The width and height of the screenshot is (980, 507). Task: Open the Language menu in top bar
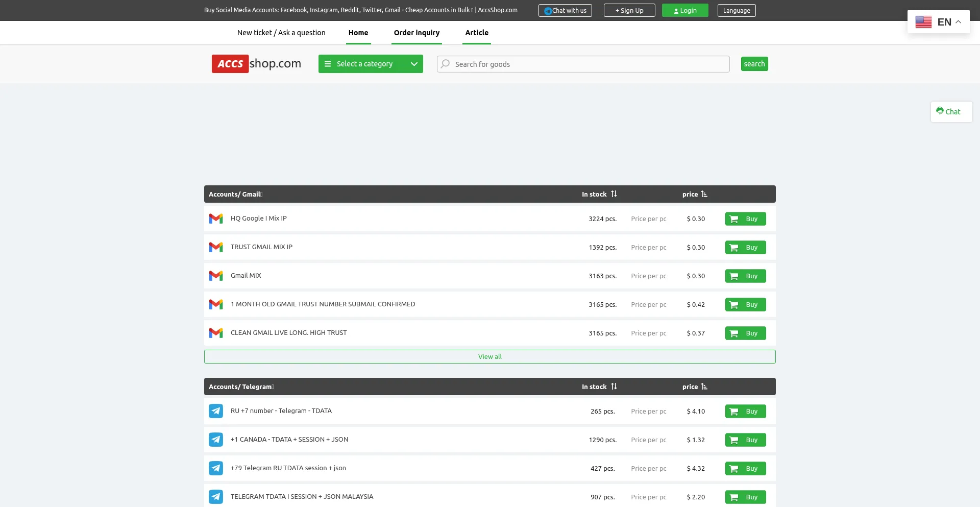(x=736, y=11)
